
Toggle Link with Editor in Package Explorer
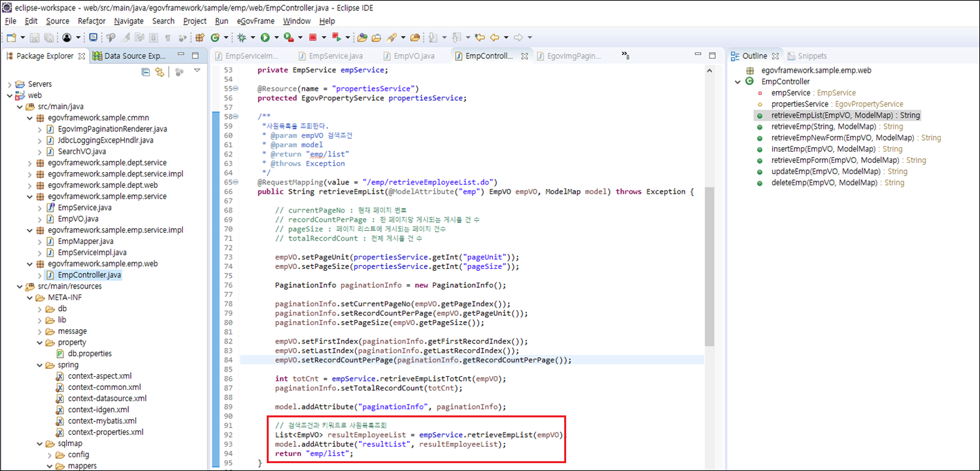coord(159,71)
